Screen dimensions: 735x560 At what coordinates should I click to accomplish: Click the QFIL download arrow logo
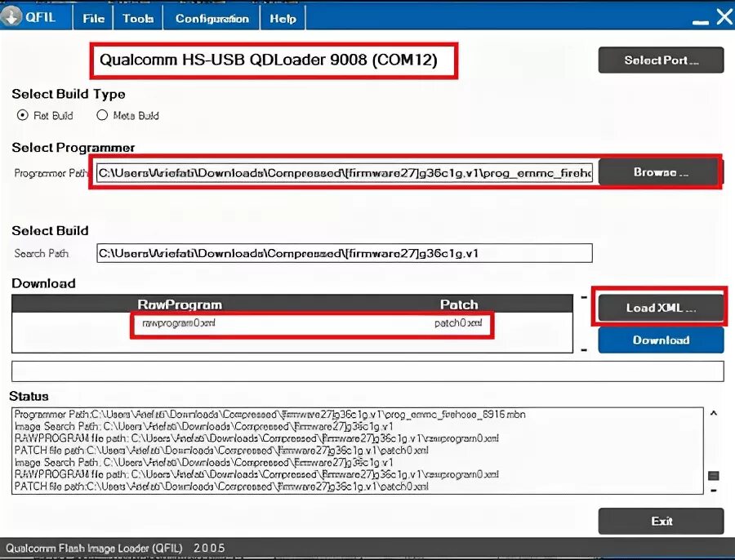11,16
